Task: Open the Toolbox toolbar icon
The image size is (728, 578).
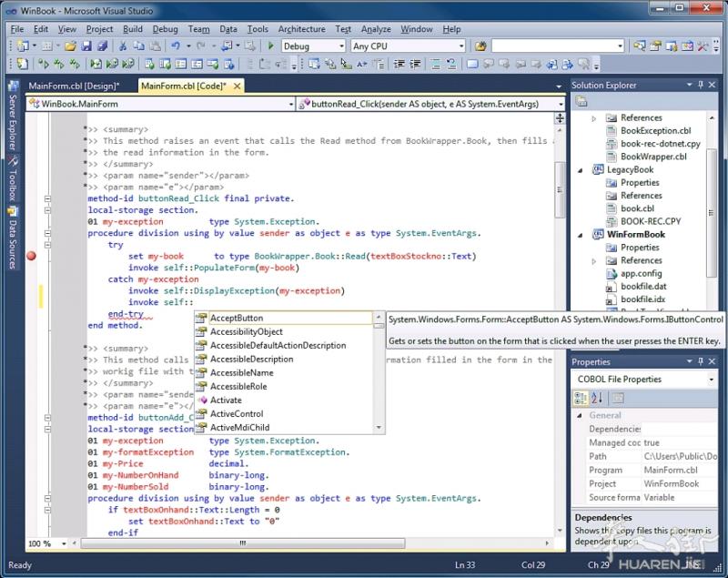Action: coord(703,46)
